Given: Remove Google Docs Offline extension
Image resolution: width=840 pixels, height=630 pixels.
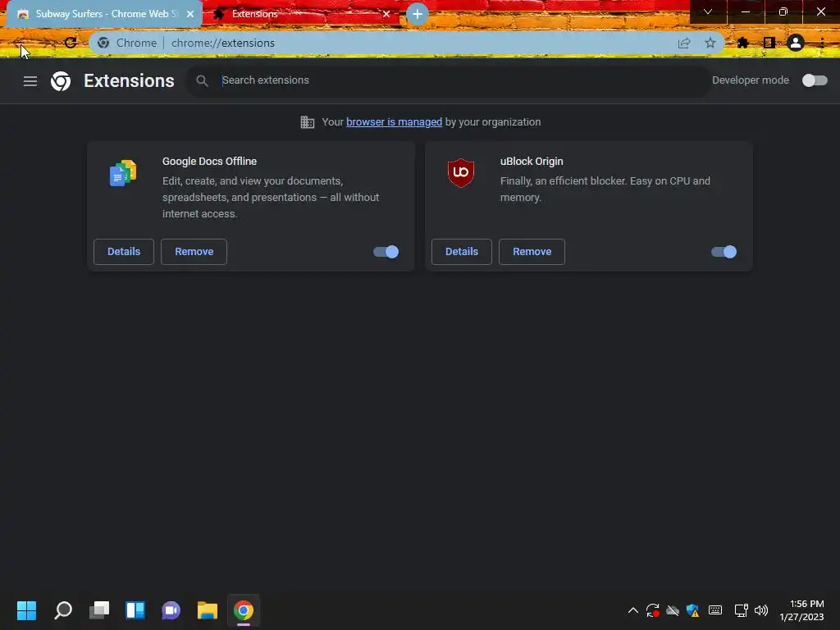Looking at the screenshot, I should point(194,252).
